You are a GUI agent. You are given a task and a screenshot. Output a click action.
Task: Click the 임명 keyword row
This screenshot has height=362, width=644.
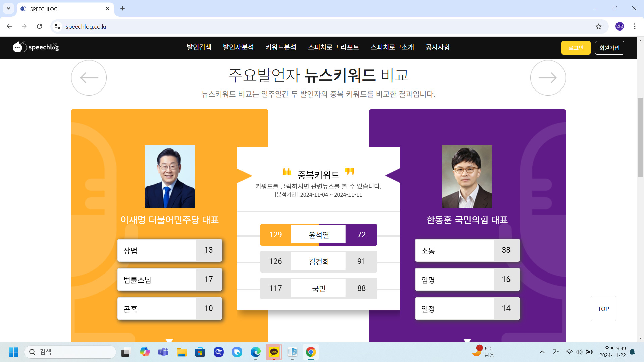(x=467, y=279)
